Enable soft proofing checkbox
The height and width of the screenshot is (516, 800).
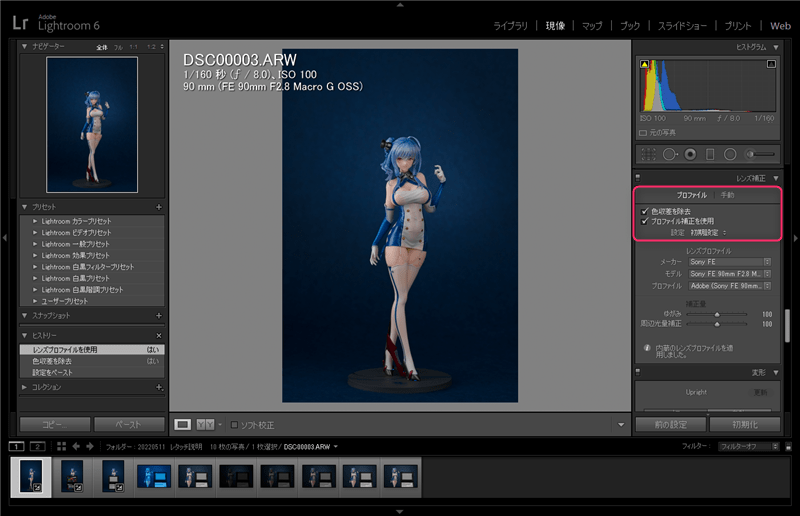tap(235, 425)
